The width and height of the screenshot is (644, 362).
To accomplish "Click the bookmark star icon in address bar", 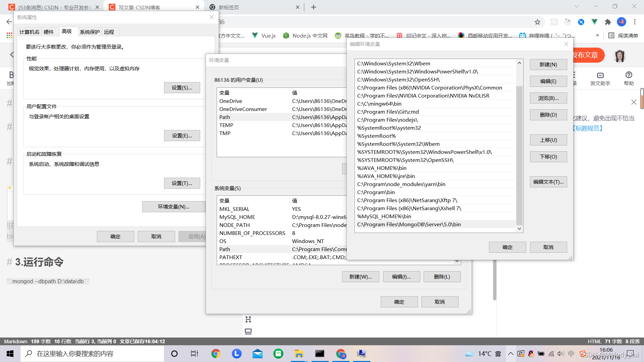I will pyautogui.click(x=537, y=22).
